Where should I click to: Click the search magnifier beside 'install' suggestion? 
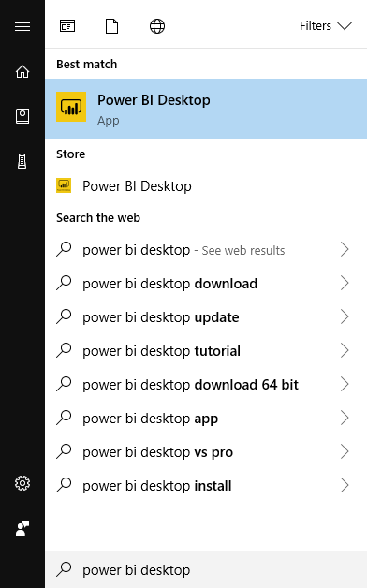click(x=64, y=486)
